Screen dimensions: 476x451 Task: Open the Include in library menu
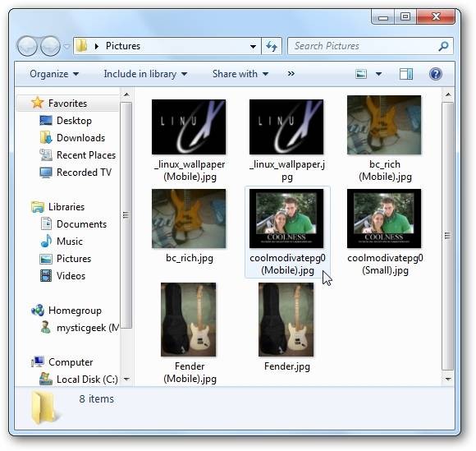coord(145,74)
